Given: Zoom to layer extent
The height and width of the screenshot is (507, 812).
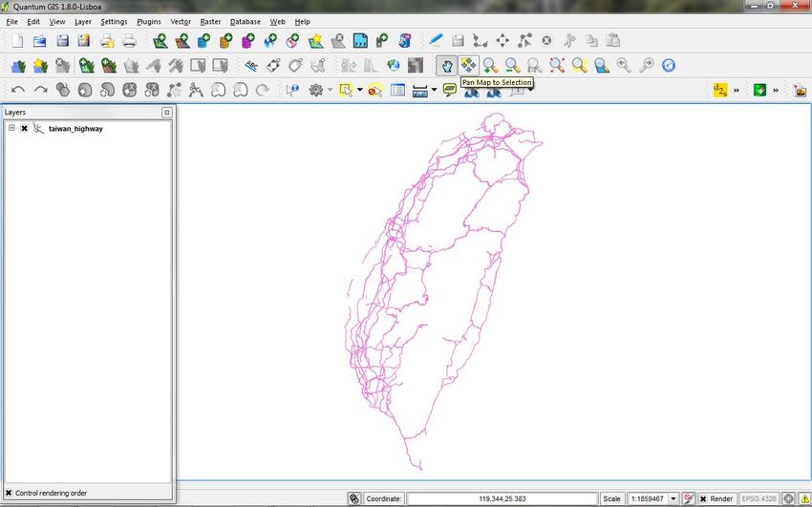Looking at the screenshot, I should coord(602,65).
